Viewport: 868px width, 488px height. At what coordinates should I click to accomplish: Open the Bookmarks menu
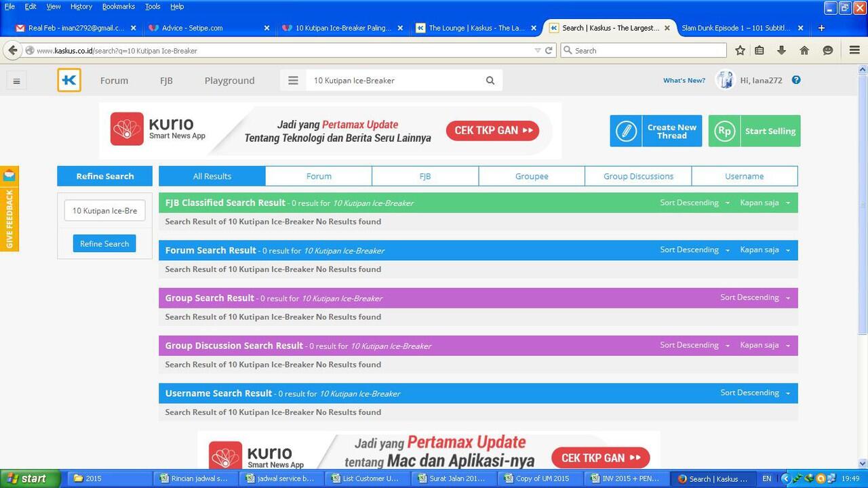(x=119, y=6)
